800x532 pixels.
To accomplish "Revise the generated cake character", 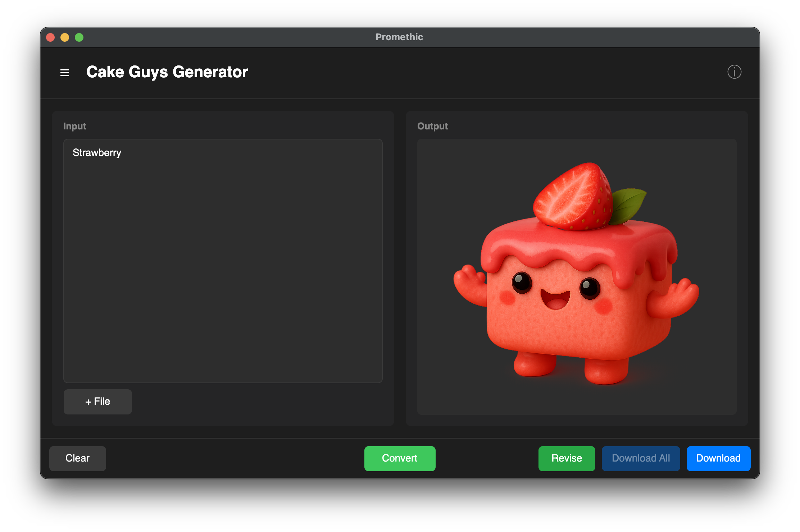I will (567, 458).
